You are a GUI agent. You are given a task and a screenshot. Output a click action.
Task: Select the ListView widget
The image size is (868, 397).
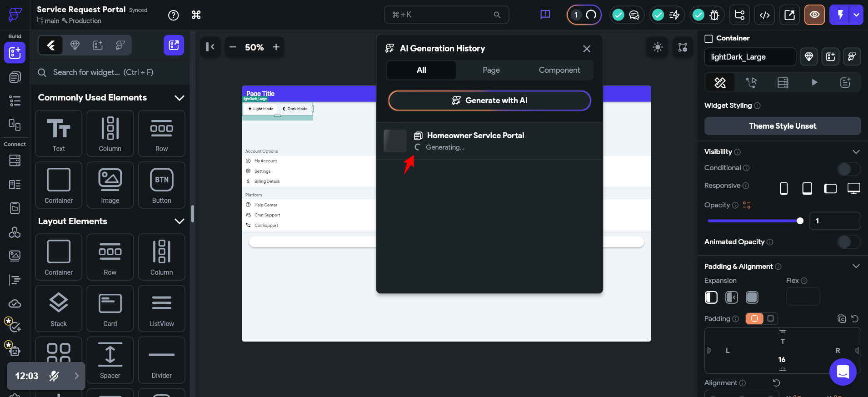[161, 309]
